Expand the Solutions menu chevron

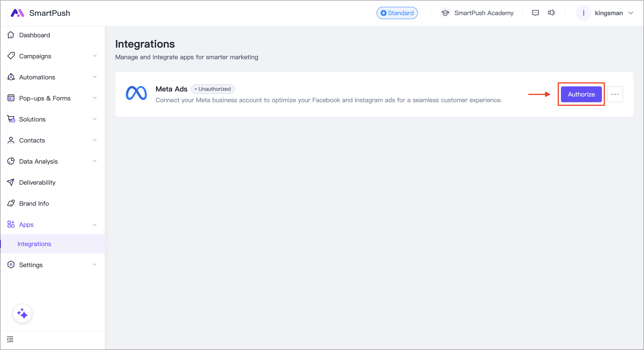tap(94, 119)
